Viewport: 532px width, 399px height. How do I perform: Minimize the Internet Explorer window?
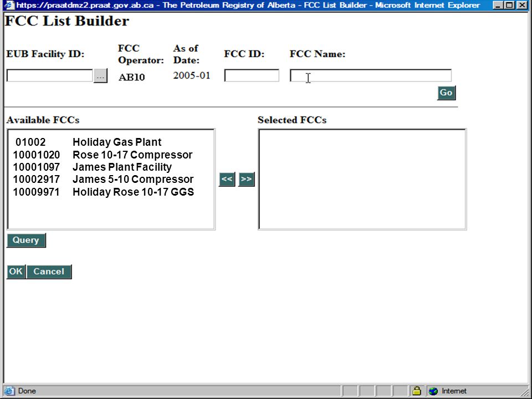pyautogui.click(x=498, y=5)
